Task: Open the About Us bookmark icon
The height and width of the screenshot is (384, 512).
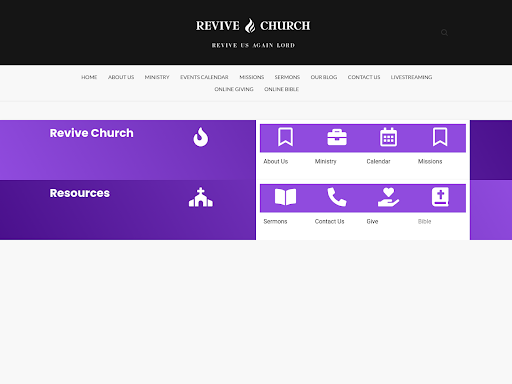Action: 286,137
